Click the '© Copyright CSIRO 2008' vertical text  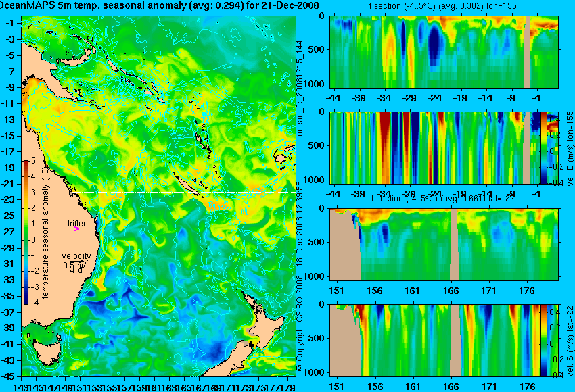(300, 323)
